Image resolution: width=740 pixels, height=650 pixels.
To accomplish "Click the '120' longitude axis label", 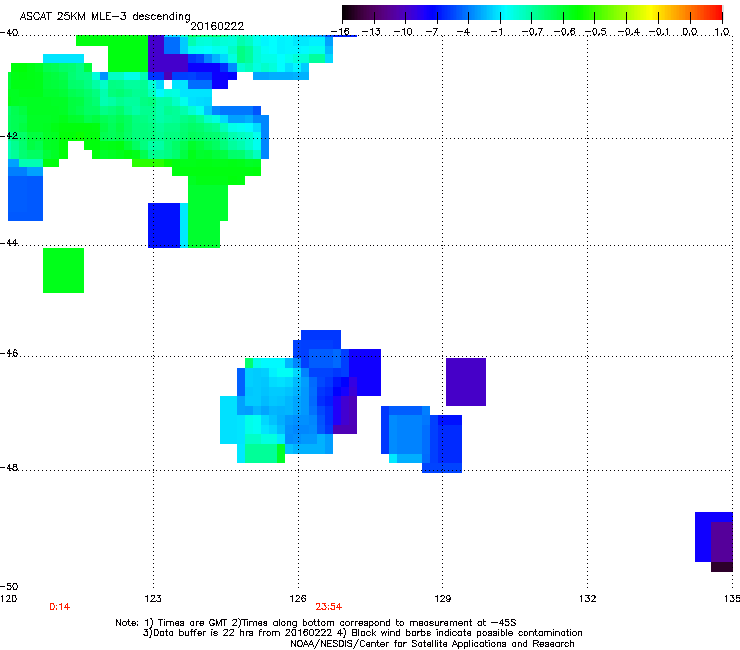I will 8,599.
